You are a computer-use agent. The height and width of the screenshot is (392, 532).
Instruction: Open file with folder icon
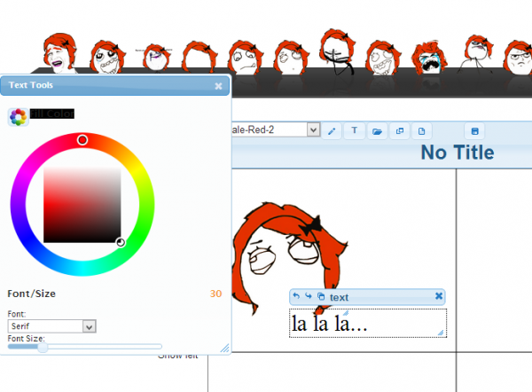(x=377, y=131)
